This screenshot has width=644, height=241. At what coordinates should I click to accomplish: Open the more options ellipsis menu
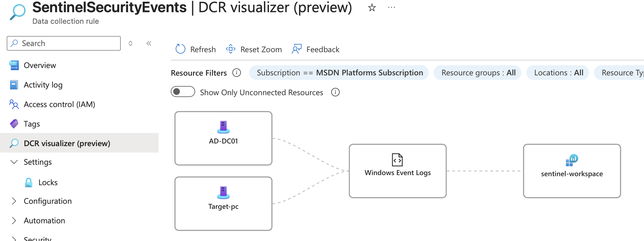392,7
